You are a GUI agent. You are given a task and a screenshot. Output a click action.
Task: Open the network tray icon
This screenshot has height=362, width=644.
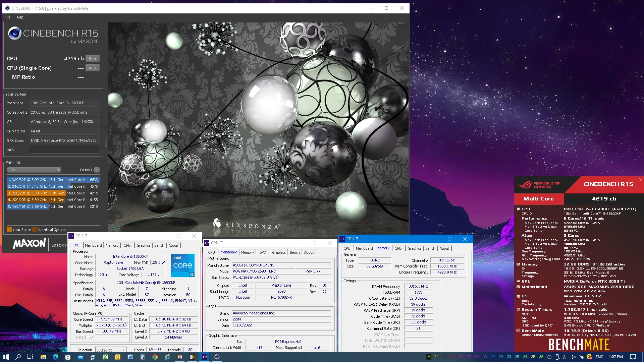[565, 357]
